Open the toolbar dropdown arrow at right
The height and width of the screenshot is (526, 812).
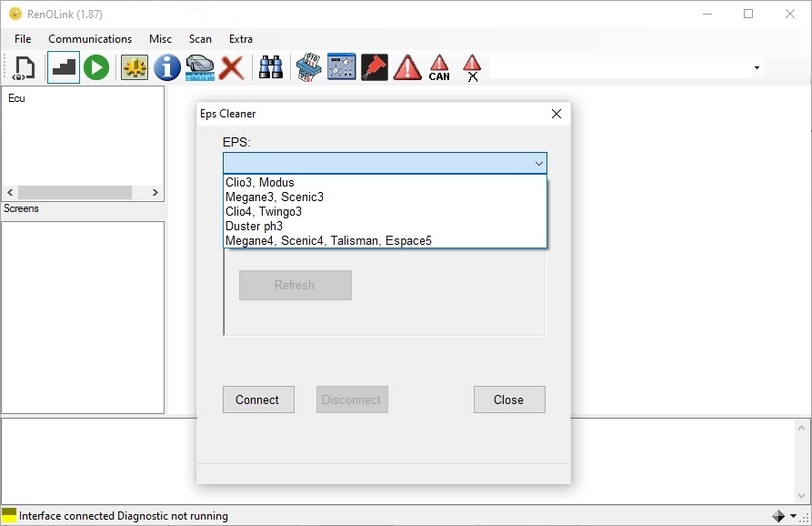[757, 68]
